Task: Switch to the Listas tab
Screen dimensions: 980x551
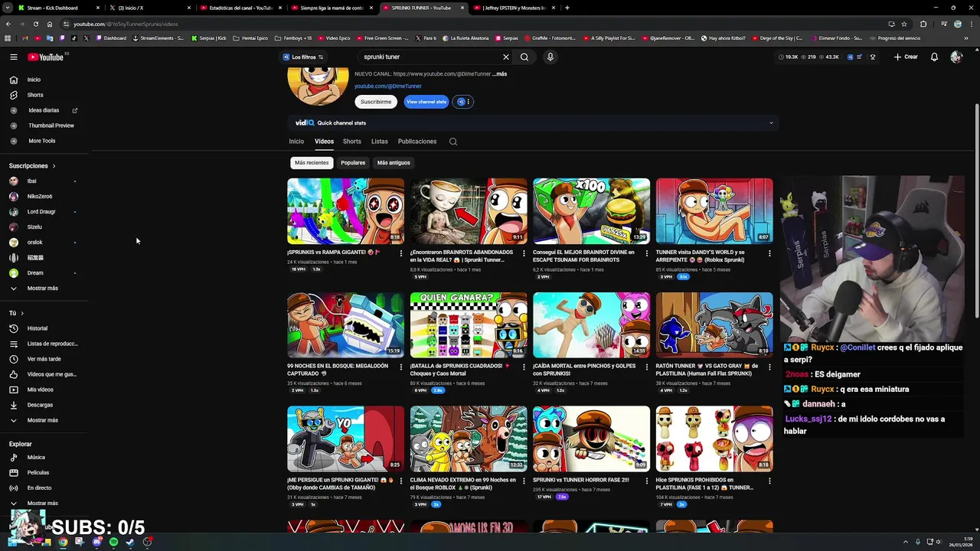Action: (380, 142)
